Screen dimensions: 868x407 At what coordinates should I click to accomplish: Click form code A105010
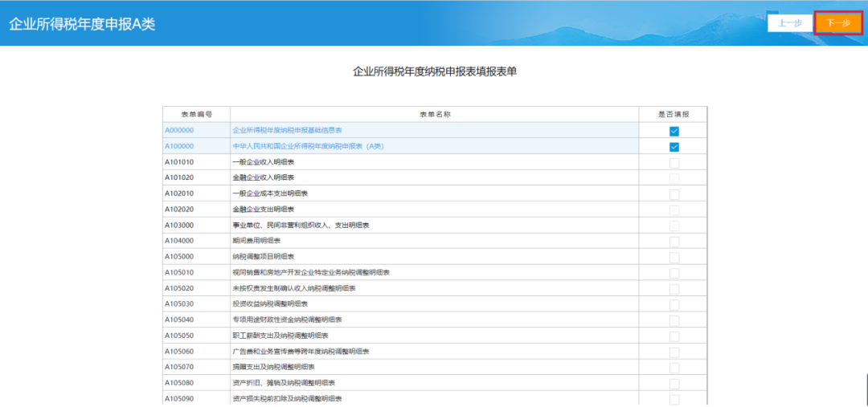179,273
